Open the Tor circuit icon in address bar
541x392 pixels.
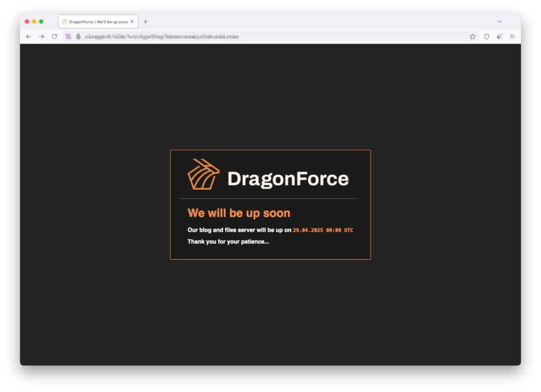pyautogui.click(x=68, y=36)
